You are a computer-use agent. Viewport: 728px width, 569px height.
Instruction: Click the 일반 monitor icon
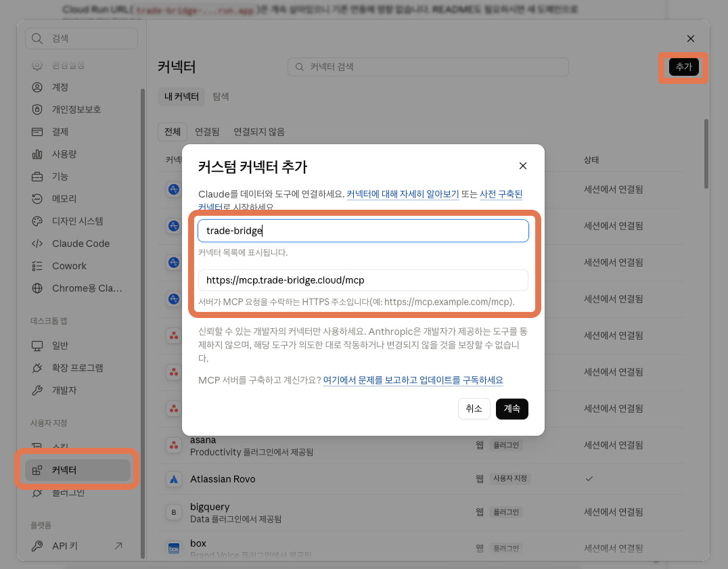tap(37, 346)
